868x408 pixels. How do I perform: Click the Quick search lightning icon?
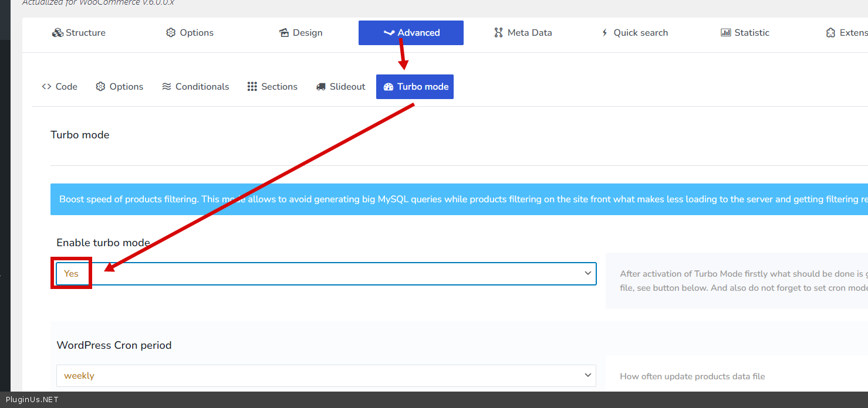(x=604, y=33)
